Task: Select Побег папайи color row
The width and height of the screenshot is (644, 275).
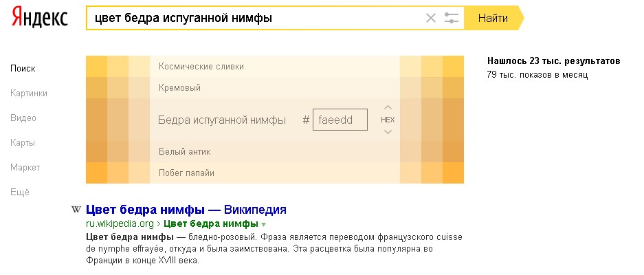Action: click(x=186, y=173)
